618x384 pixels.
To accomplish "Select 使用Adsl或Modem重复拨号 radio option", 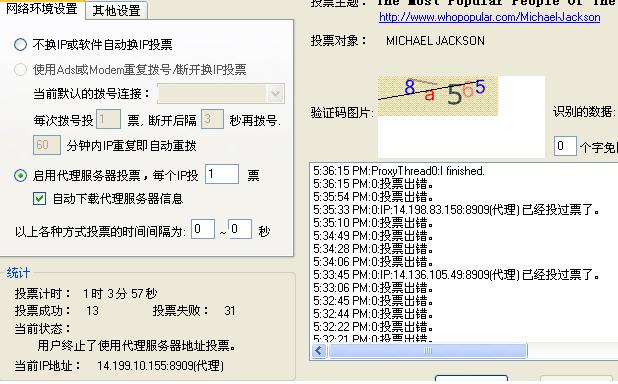I will point(20,70).
